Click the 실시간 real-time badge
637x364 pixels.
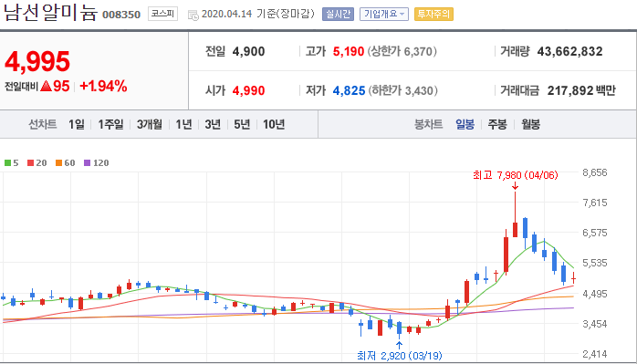point(338,15)
